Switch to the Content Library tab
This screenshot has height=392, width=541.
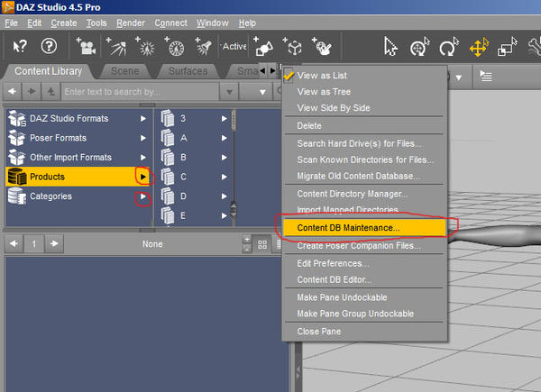tap(49, 71)
